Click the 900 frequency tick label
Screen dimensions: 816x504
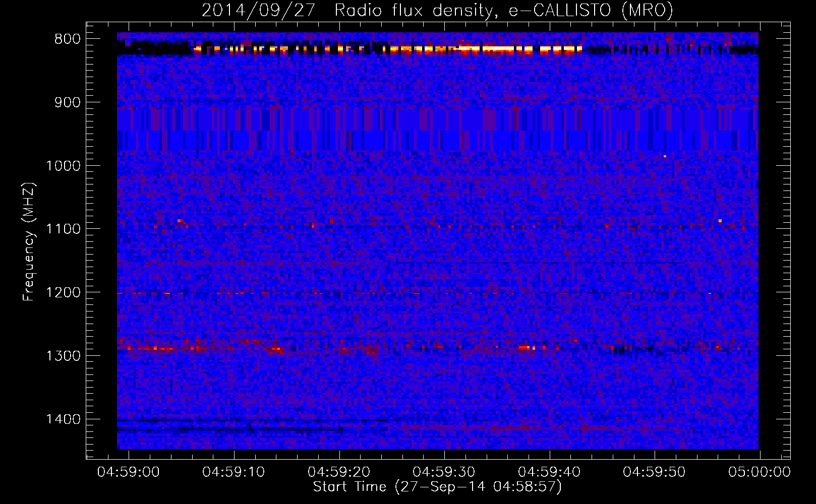click(x=68, y=102)
